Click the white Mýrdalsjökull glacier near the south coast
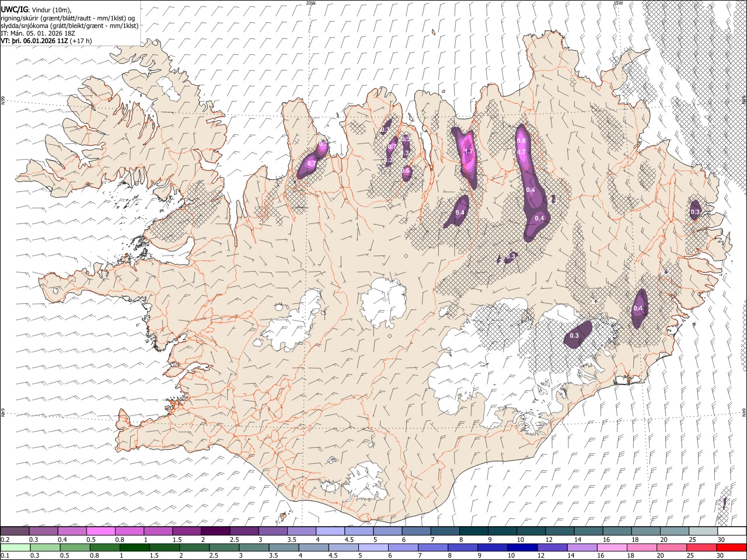The image size is (747, 560). 366,481
